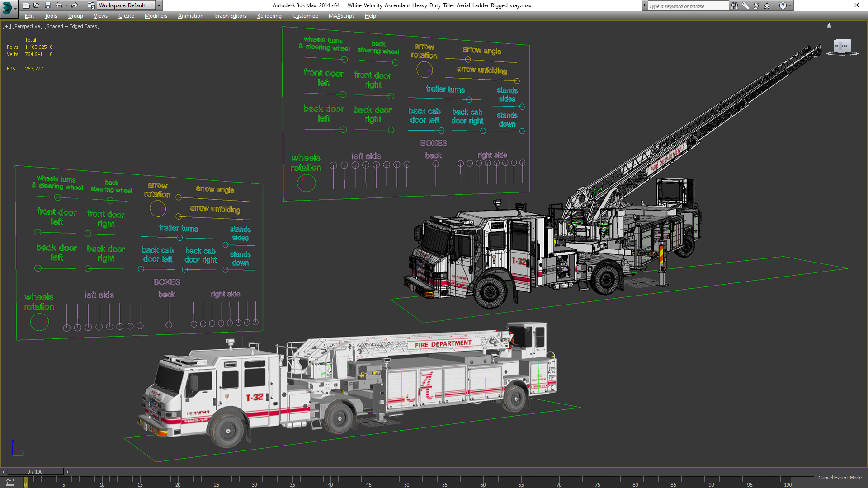Open the Tools menu
This screenshot has width=868, height=488.
pos(51,16)
